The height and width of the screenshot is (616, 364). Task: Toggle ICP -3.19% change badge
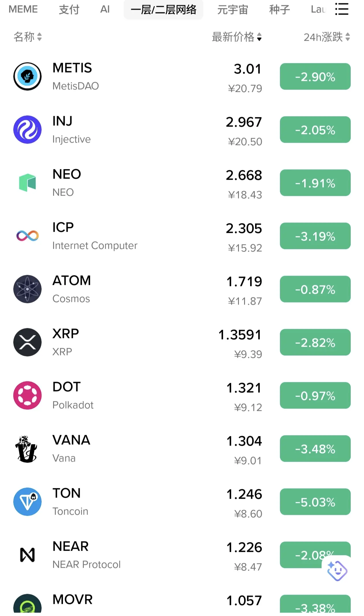click(315, 236)
